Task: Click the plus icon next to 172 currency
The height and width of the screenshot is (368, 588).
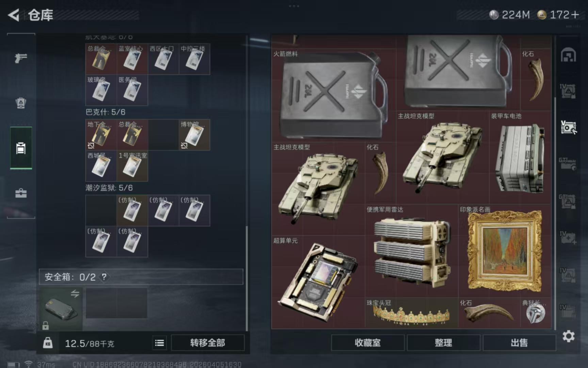Action: [575, 15]
